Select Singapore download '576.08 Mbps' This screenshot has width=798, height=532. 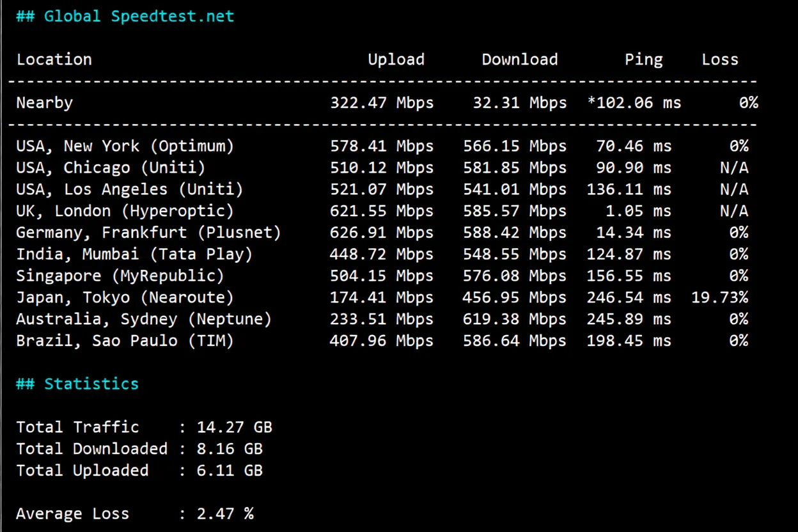click(515, 276)
